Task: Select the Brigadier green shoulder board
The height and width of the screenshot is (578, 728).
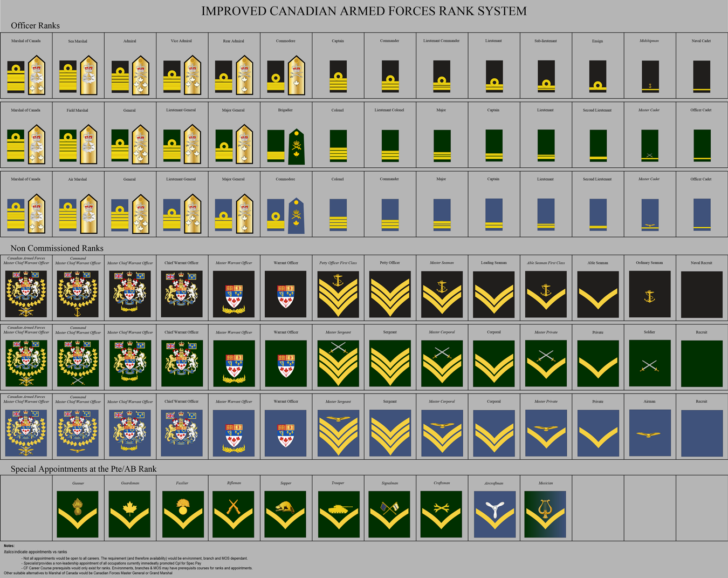Action: (x=297, y=147)
